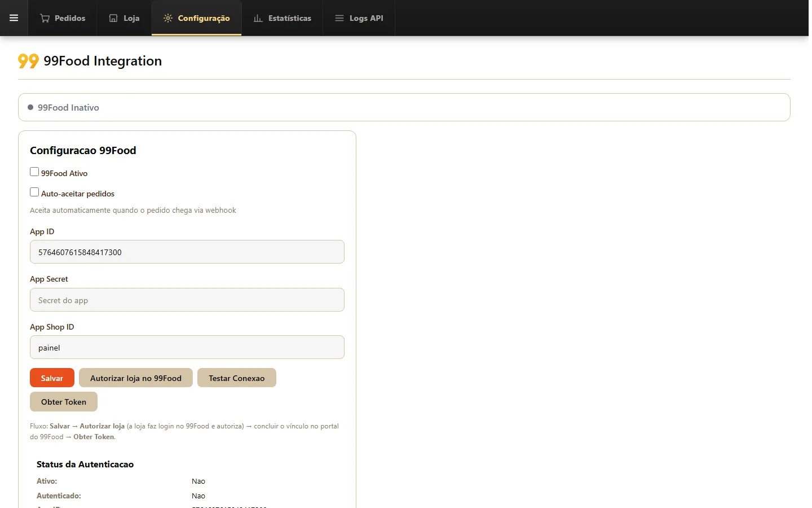Click the App Shop ID field label

pyautogui.click(x=52, y=327)
